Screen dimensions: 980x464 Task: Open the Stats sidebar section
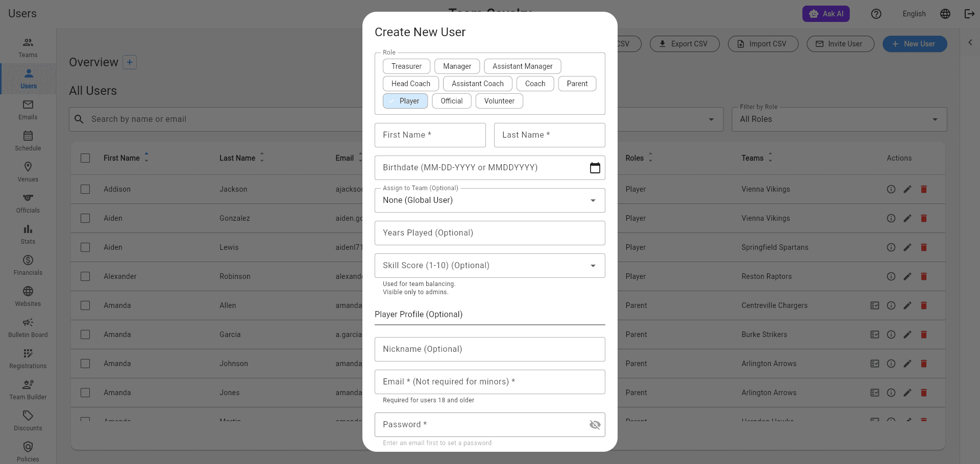[x=28, y=235]
